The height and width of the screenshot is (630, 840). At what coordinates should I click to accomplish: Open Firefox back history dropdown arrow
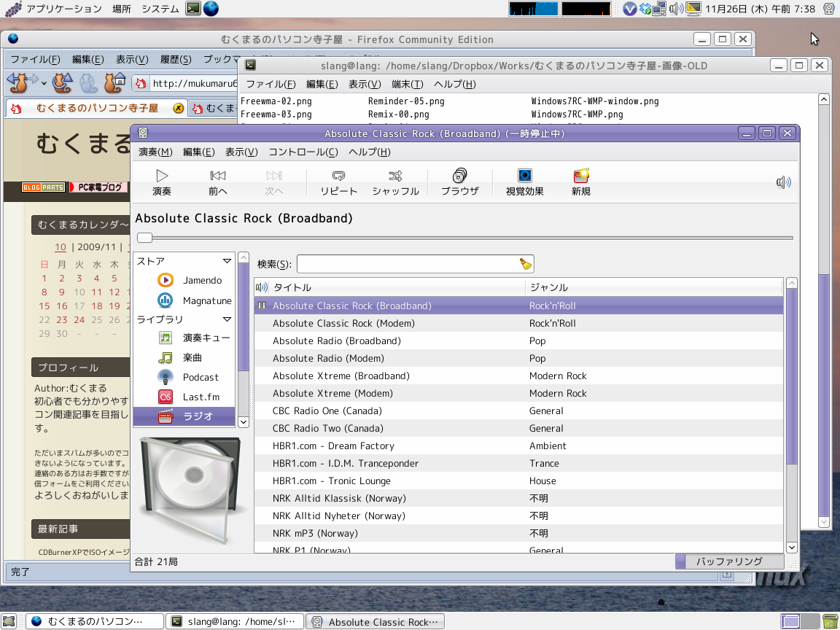click(x=44, y=84)
